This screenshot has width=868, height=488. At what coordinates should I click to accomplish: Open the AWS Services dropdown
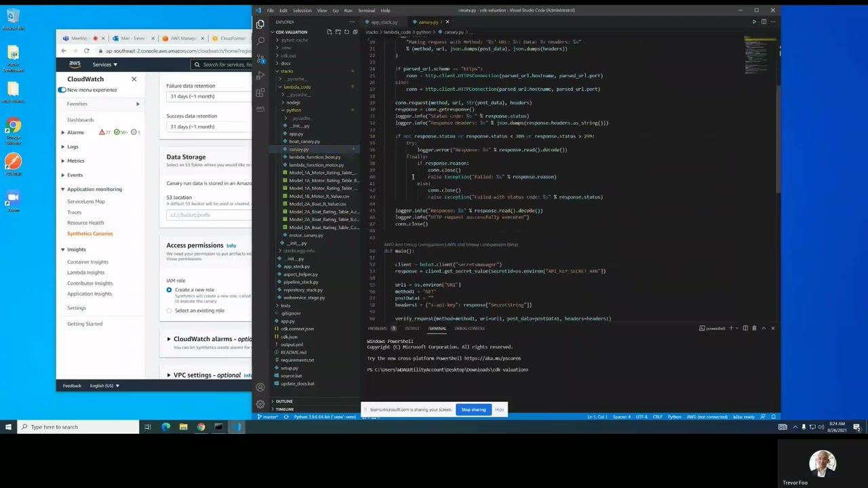pyautogui.click(x=105, y=64)
